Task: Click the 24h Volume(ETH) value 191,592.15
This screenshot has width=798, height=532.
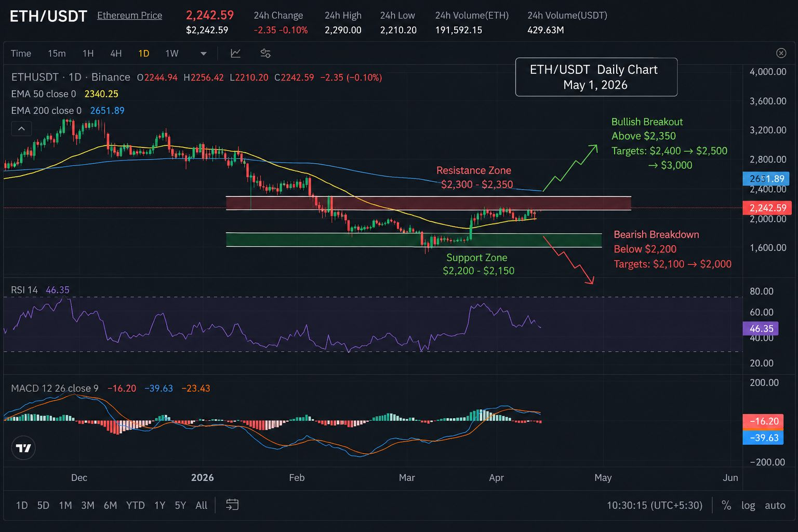Action: (x=459, y=30)
